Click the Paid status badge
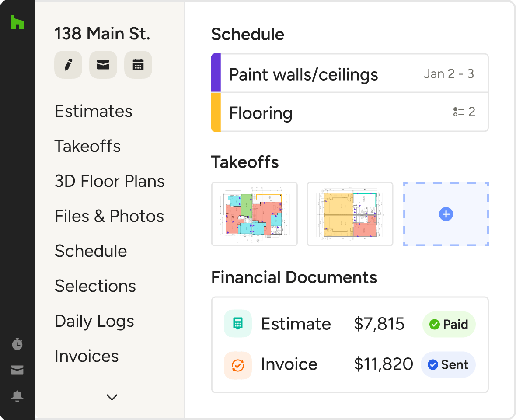This screenshot has height=420, width=516. click(x=449, y=324)
